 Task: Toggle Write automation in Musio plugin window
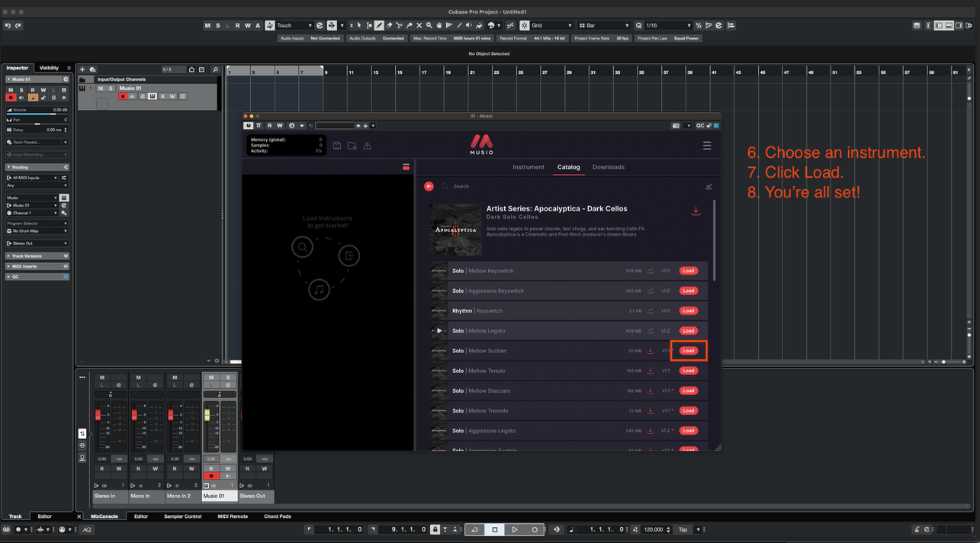(280, 125)
